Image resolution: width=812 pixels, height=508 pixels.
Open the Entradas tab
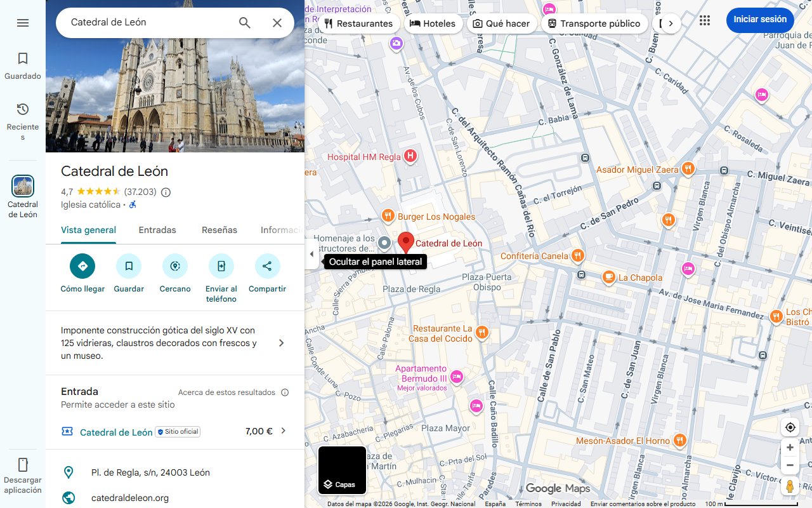[157, 230]
